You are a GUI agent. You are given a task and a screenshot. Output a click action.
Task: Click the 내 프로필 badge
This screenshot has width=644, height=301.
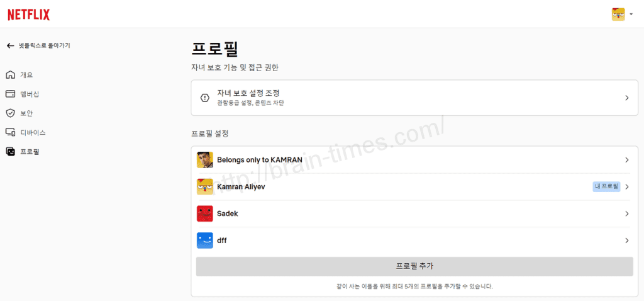click(x=606, y=187)
